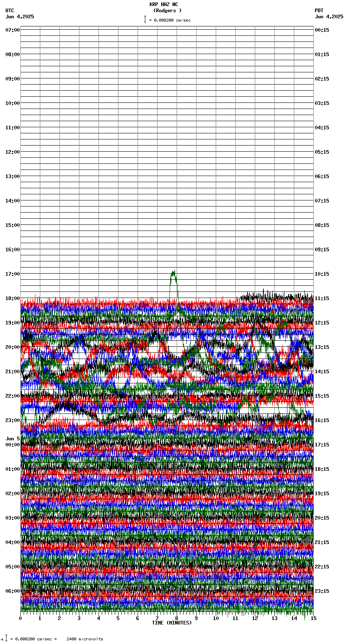The width and height of the screenshot is (346, 644).
Task: Click the 13:00 UTC row label
Action: (13, 176)
